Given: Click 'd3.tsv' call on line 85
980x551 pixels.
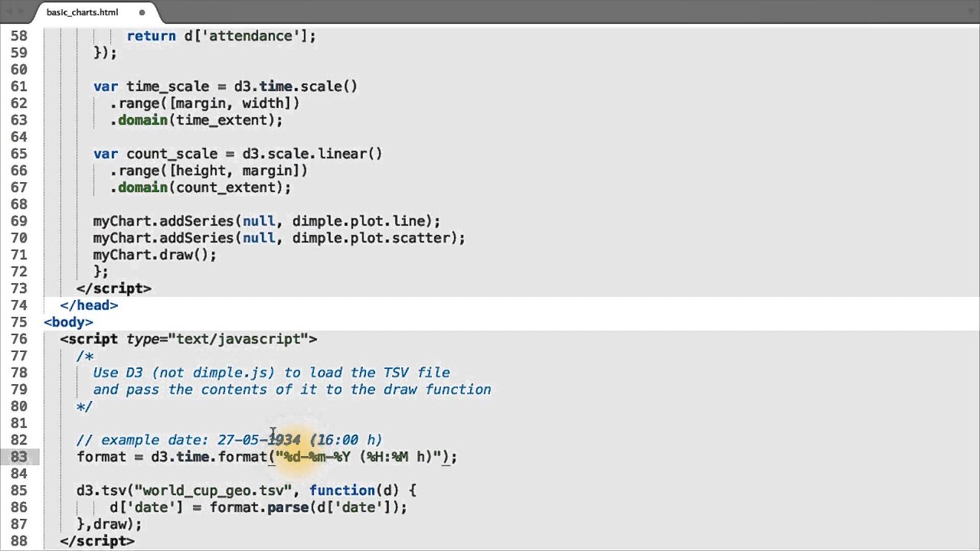Looking at the screenshot, I should point(101,491).
